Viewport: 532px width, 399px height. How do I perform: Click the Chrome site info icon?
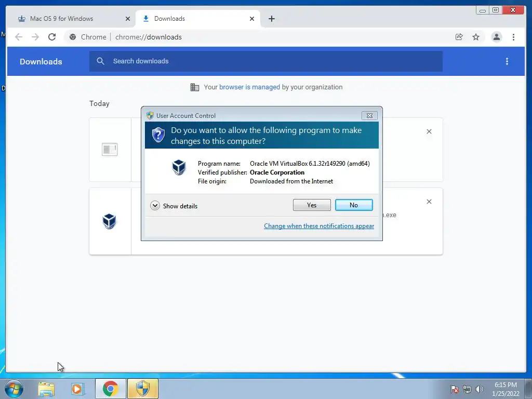click(73, 37)
